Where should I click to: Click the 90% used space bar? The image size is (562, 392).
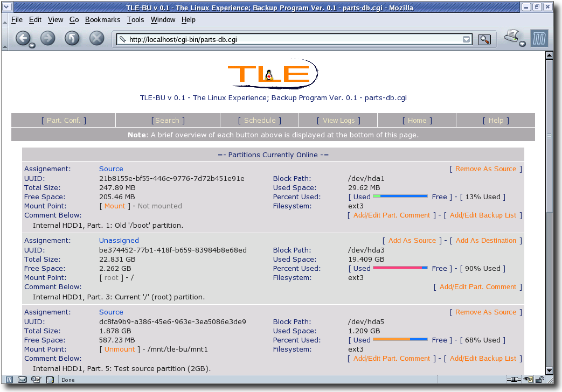[x=400, y=268]
